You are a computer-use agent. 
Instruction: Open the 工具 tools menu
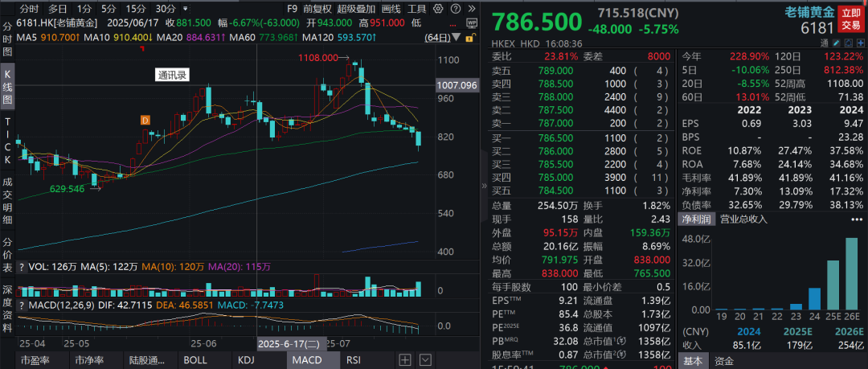click(x=417, y=9)
